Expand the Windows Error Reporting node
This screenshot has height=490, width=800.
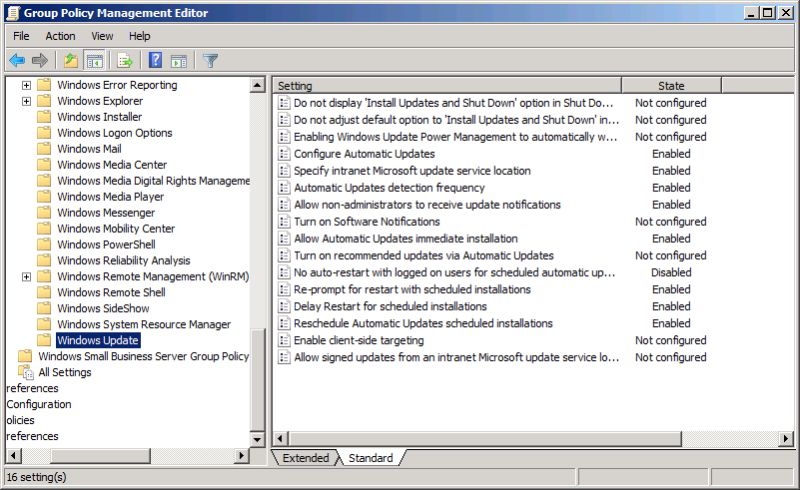tap(26, 85)
